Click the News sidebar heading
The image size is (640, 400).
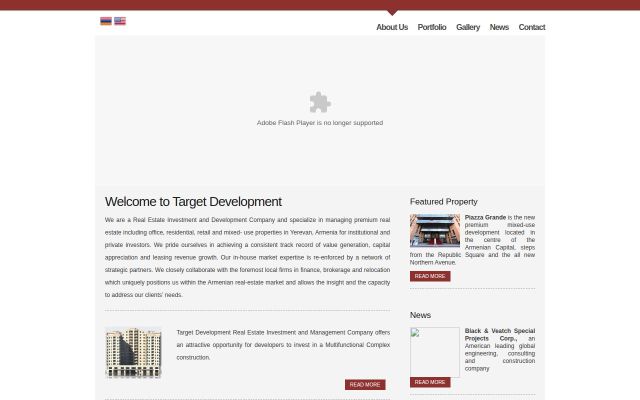(x=420, y=315)
